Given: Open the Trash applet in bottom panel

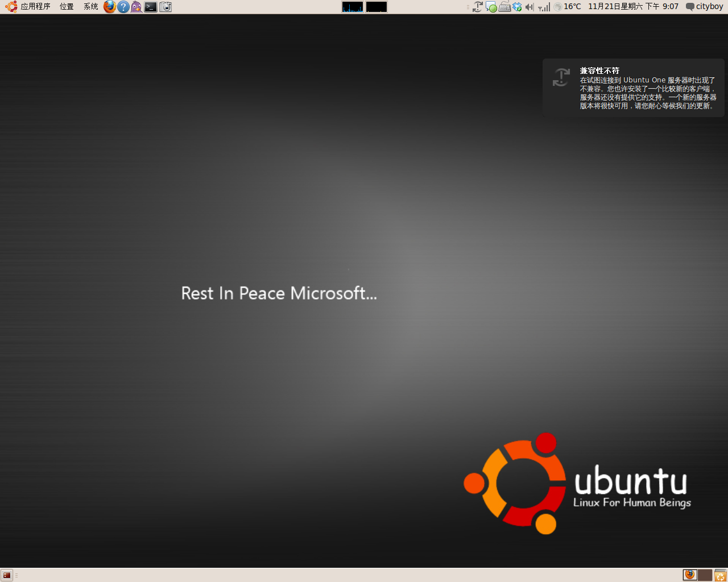Looking at the screenshot, I should (x=720, y=575).
